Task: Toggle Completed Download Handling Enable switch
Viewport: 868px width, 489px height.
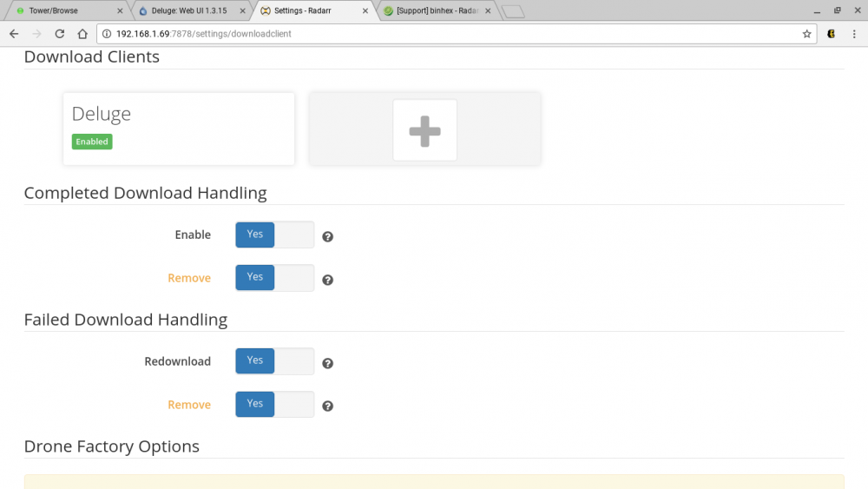Action: point(274,235)
